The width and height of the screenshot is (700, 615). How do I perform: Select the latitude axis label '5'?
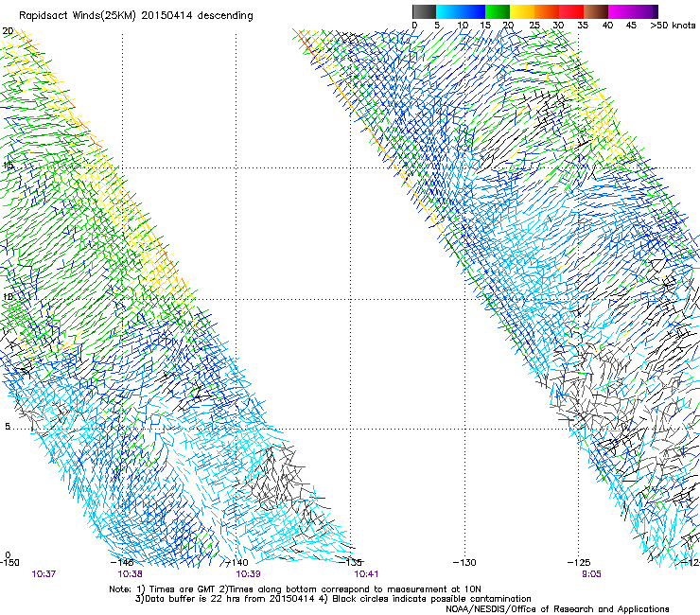pos(8,426)
